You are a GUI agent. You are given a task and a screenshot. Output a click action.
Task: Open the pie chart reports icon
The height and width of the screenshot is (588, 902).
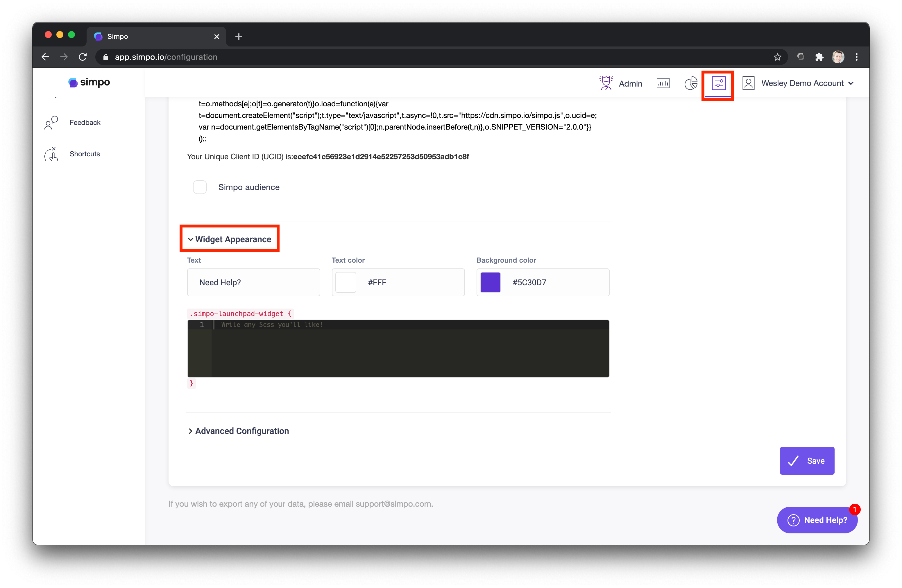click(691, 83)
